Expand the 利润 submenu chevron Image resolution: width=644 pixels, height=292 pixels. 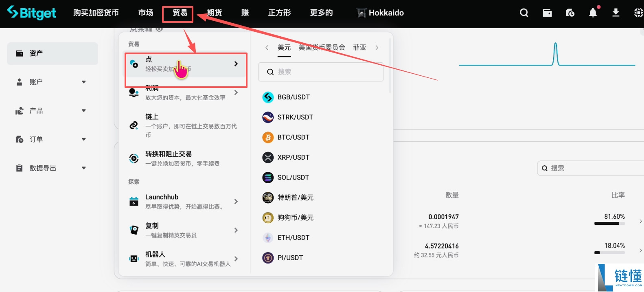(236, 93)
